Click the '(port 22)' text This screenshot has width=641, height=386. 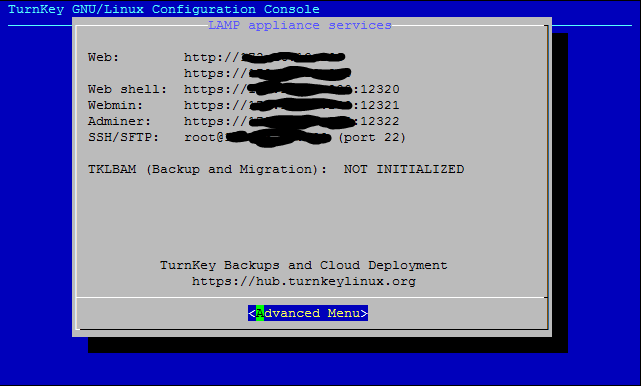click(x=372, y=137)
